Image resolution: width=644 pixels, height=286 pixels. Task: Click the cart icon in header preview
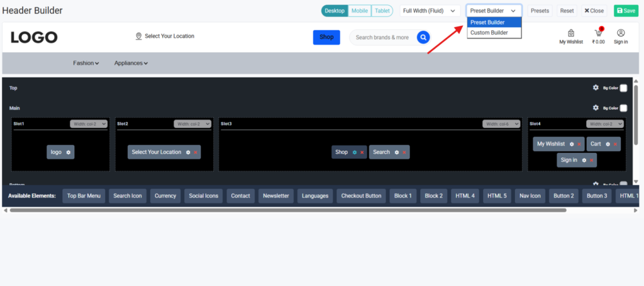click(x=599, y=33)
